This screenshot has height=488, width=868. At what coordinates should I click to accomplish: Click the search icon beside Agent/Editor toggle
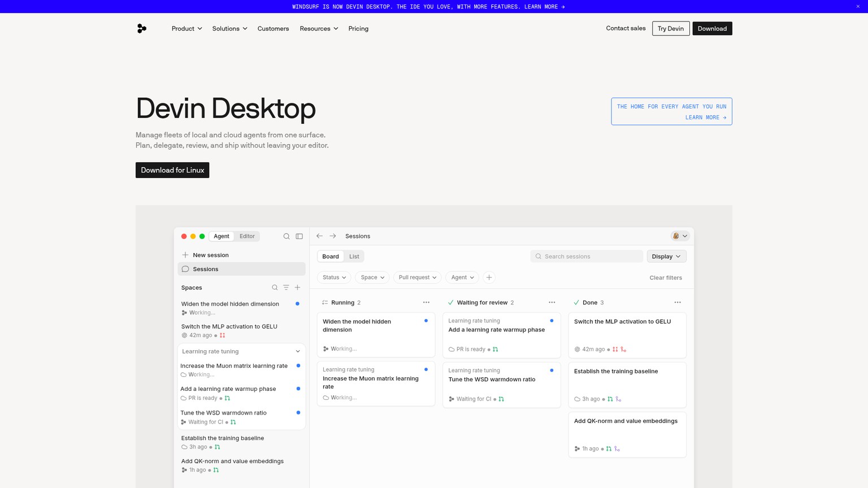pyautogui.click(x=287, y=236)
